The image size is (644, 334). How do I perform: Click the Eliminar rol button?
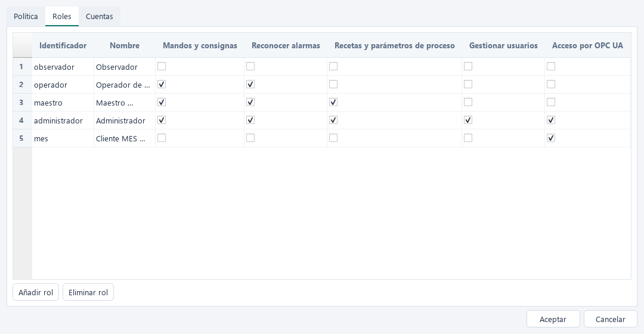point(88,292)
